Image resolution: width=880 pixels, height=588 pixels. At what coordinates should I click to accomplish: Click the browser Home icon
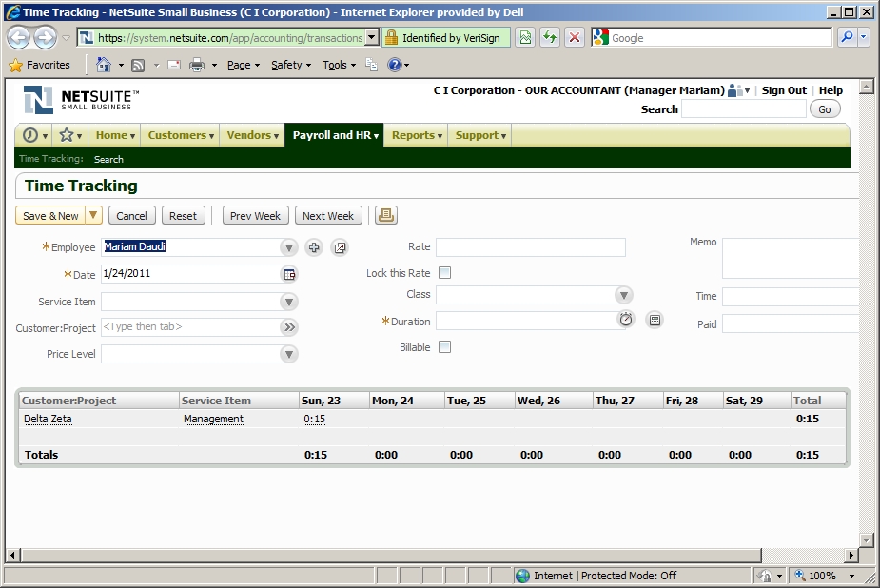click(104, 65)
